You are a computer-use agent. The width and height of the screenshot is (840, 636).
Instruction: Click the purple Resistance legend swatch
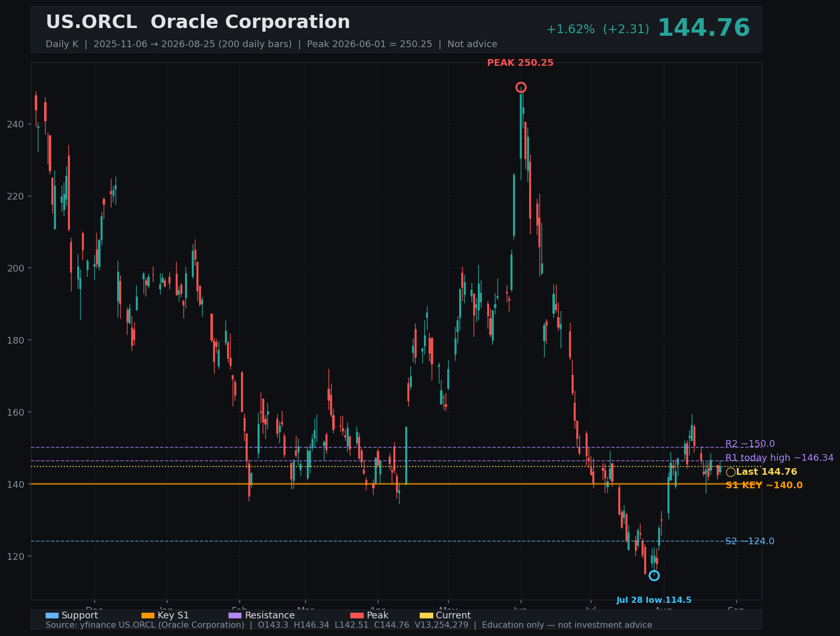[x=235, y=615]
